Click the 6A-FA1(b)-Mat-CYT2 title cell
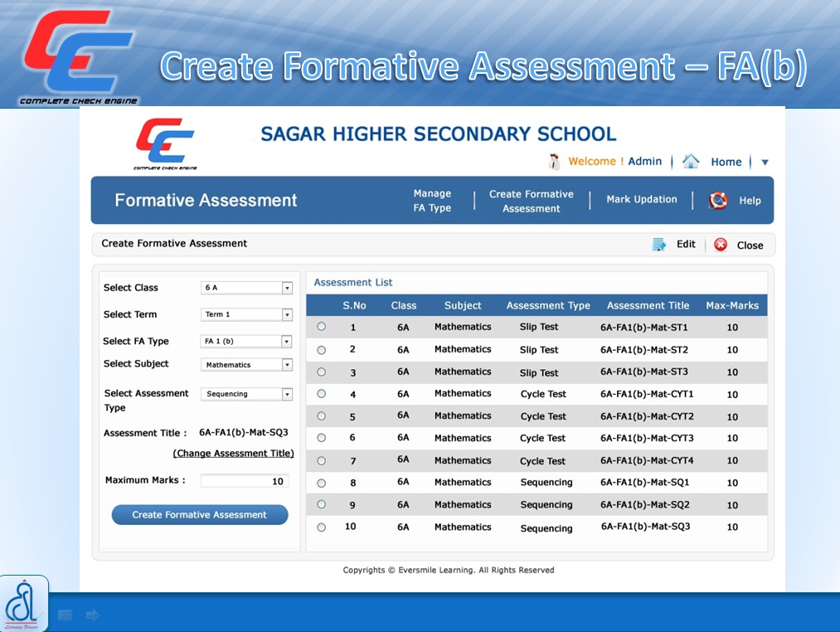The image size is (840, 632). point(647,416)
